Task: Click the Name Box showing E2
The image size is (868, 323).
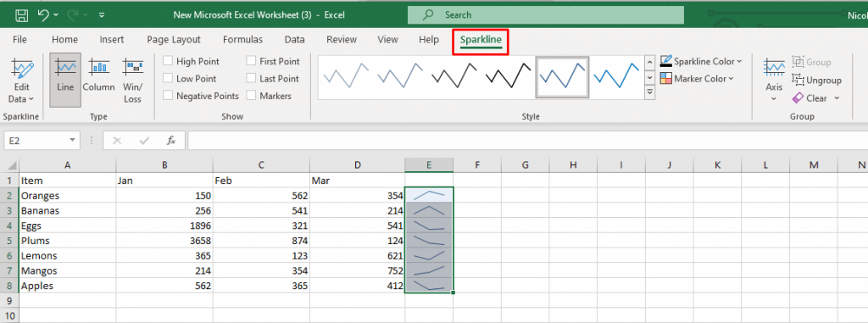Action: click(x=36, y=141)
